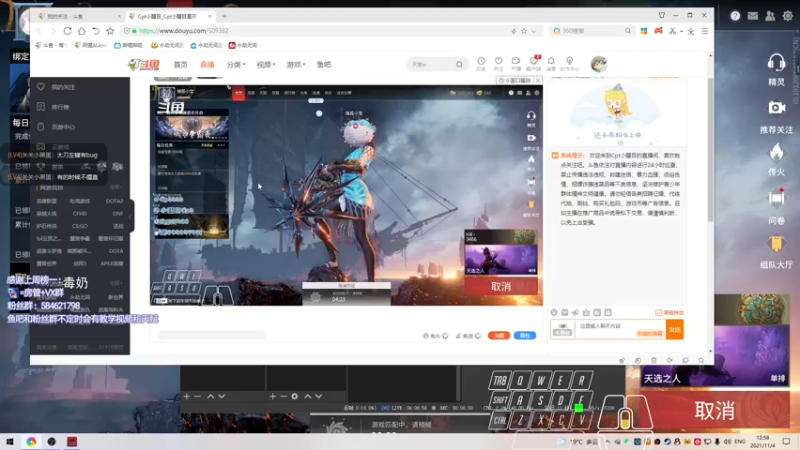Open the creator center icon in header
Screen dimensions: 800x450
pyautogui.click(x=569, y=64)
